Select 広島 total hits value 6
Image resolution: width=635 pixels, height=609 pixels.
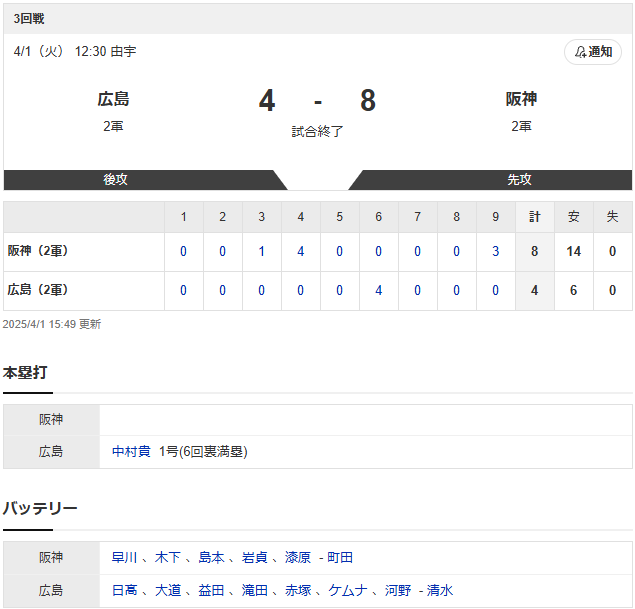pos(573,290)
